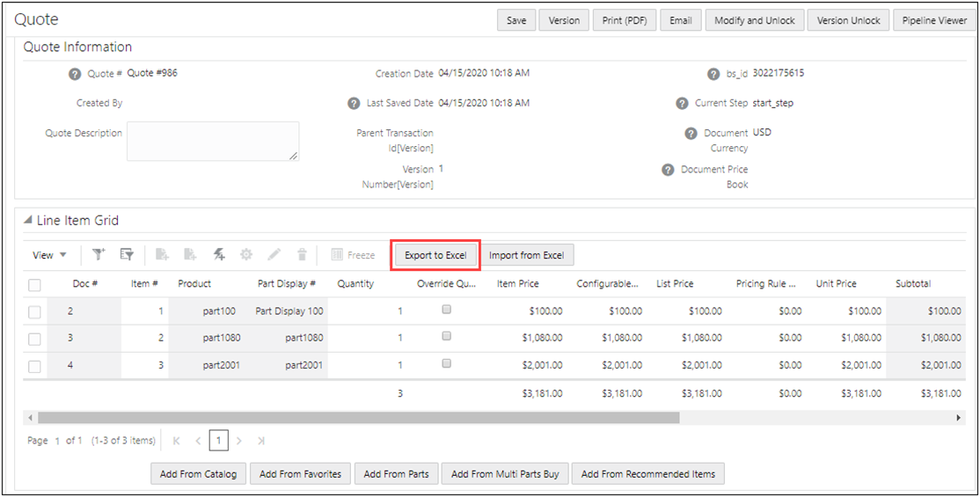Click help icon next to bs_id
The width and height of the screenshot is (980, 497).
click(713, 75)
